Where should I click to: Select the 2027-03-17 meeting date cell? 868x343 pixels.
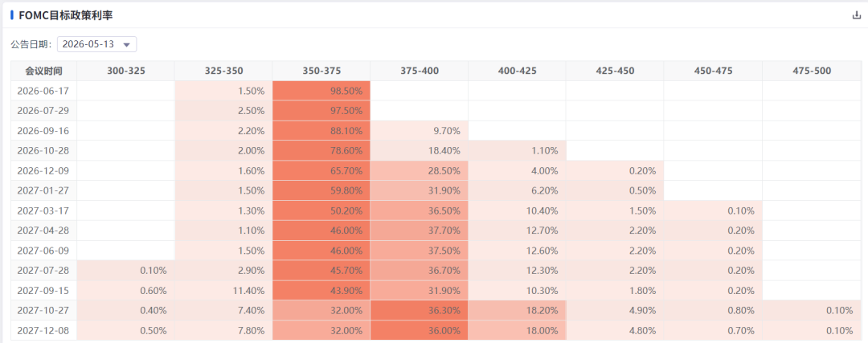click(43, 210)
